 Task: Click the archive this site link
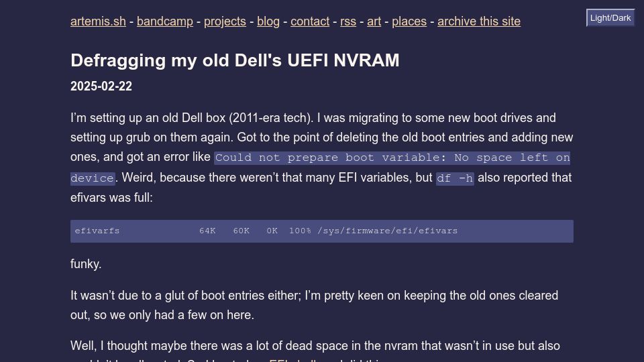[x=479, y=21]
